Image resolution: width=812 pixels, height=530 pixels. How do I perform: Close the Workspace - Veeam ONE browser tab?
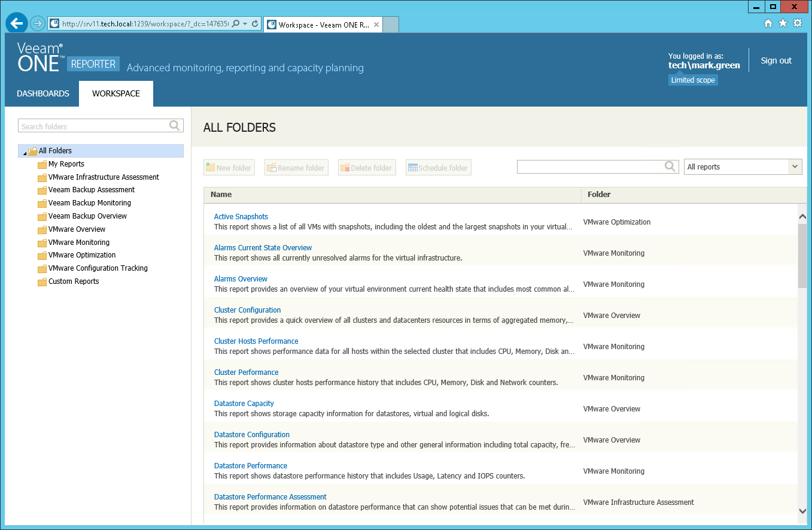pos(376,25)
